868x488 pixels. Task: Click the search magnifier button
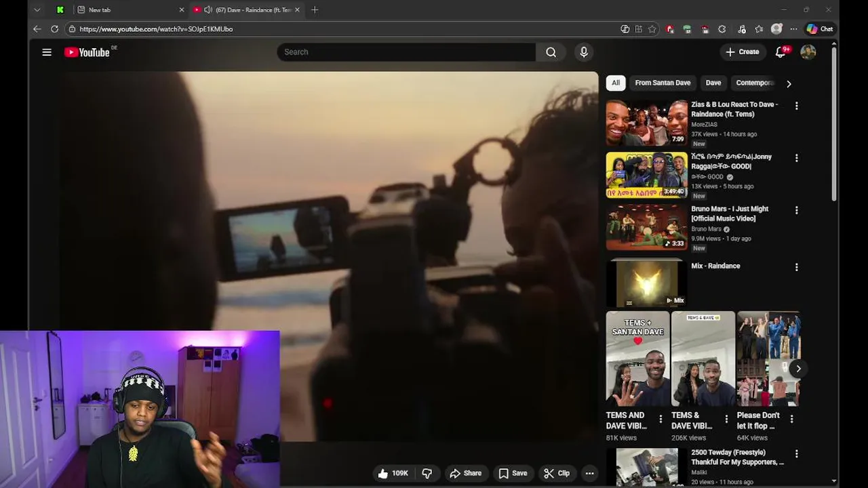[551, 52]
